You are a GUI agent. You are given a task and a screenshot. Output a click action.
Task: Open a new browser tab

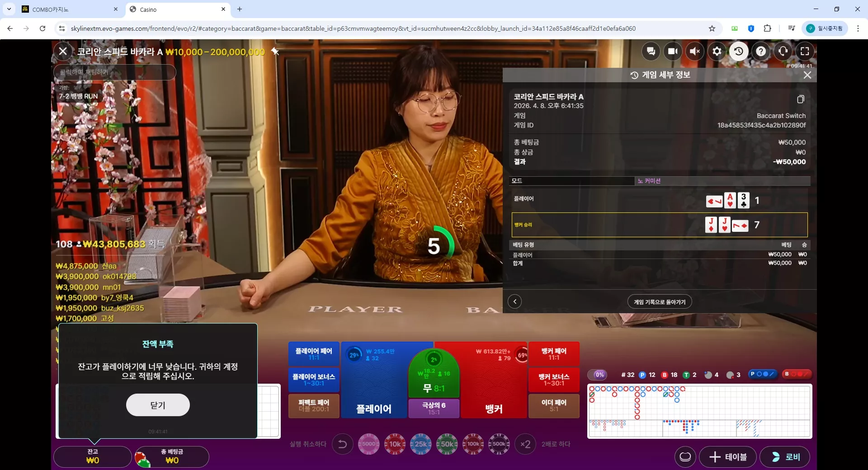[240, 9]
